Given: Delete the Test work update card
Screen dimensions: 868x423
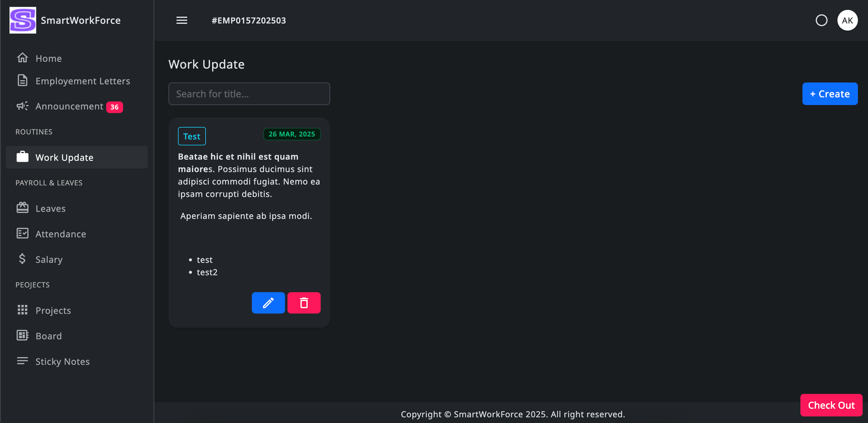Looking at the screenshot, I should [304, 303].
